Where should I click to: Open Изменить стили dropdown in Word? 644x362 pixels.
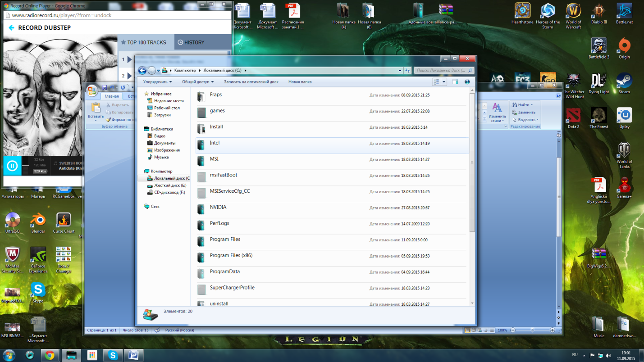point(497,113)
